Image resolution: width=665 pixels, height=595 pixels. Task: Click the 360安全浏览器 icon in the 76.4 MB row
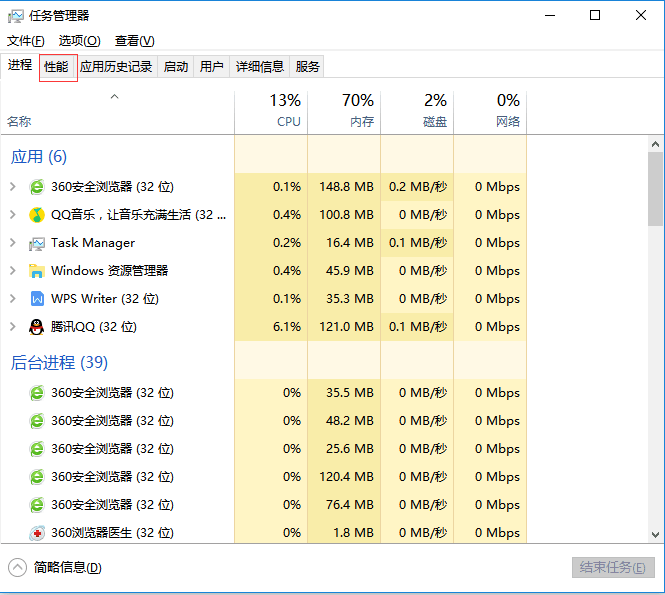[x=37, y=505]
